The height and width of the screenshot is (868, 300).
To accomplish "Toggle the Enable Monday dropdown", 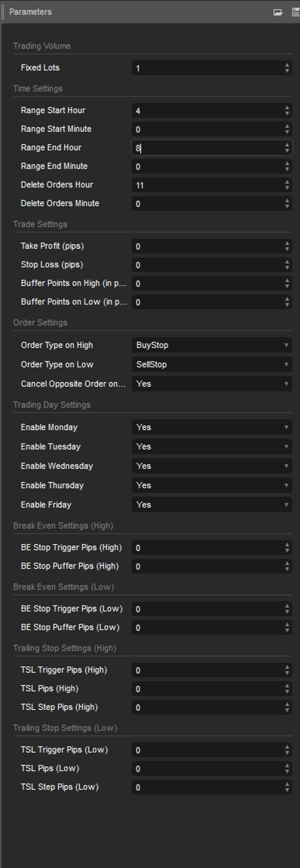I will 211,427.
